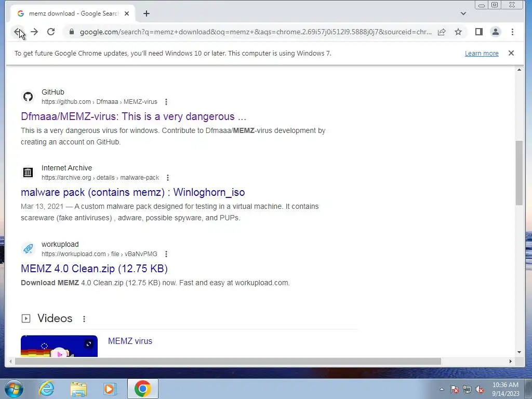This screenshot has width=532, height=399.
Task: Share this page using the share icon
Action: [x=442, y=32]
